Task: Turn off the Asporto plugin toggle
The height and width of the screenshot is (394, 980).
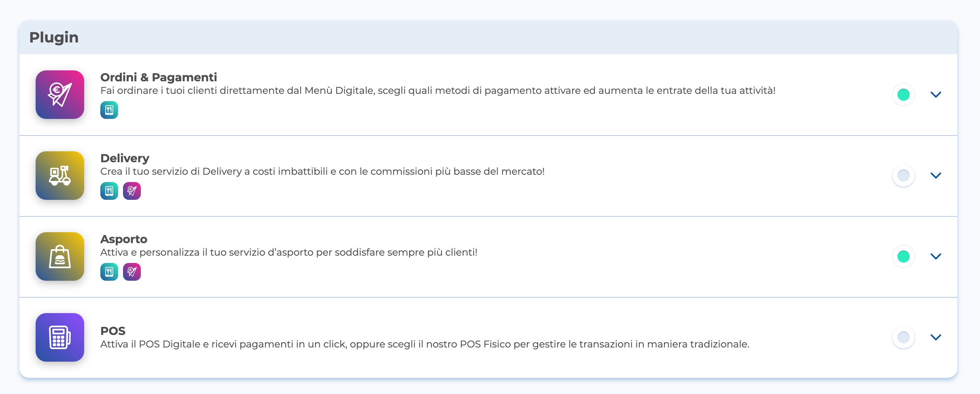Action: 904,256
